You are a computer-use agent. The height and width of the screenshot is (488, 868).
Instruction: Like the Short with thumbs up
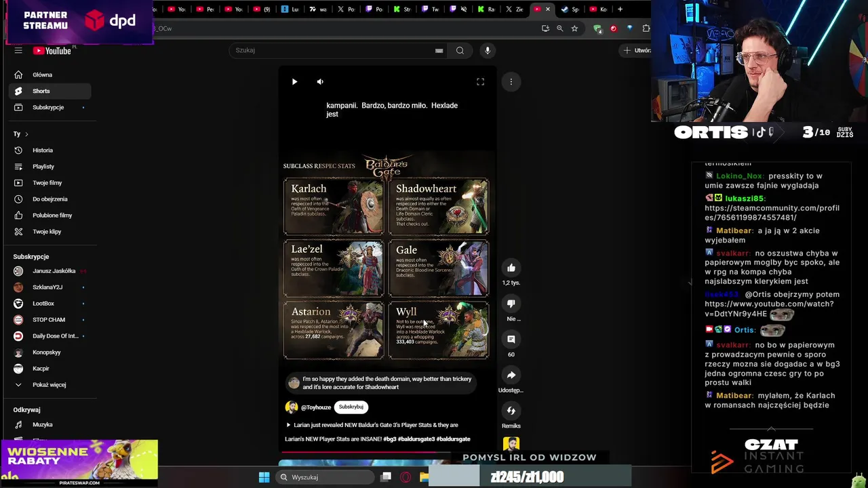511,268
